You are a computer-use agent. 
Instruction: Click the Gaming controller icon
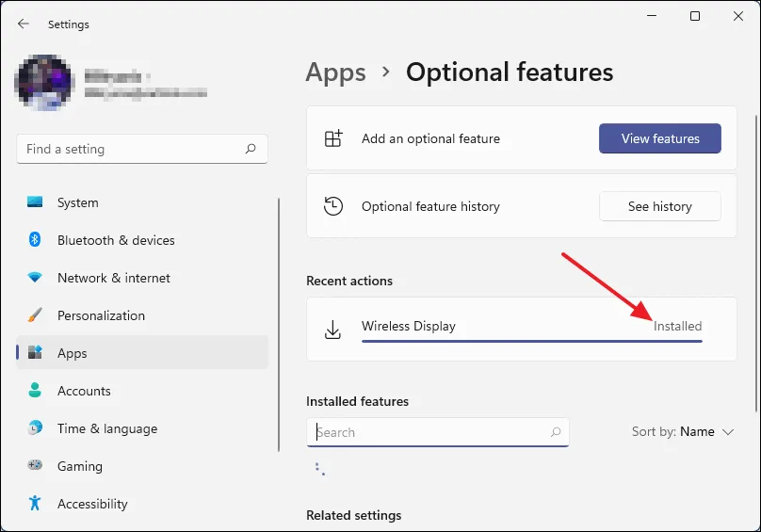[x=35, y=466]
